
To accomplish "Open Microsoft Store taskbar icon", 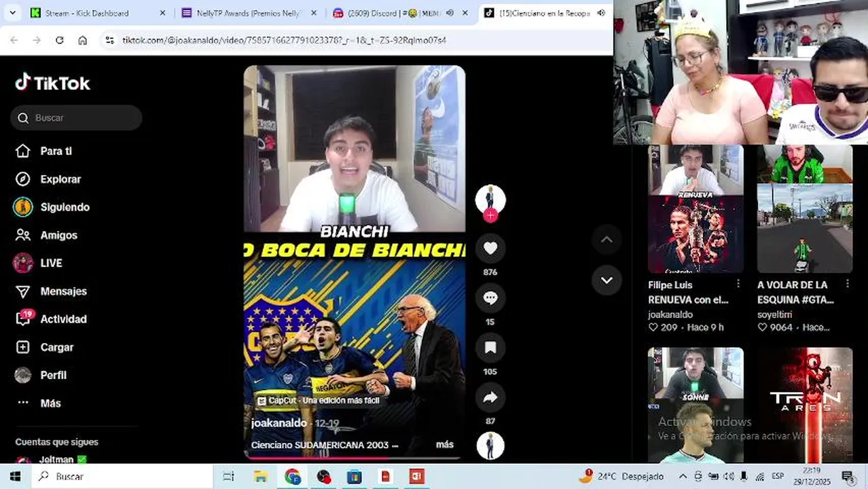I will coord(355,476).
